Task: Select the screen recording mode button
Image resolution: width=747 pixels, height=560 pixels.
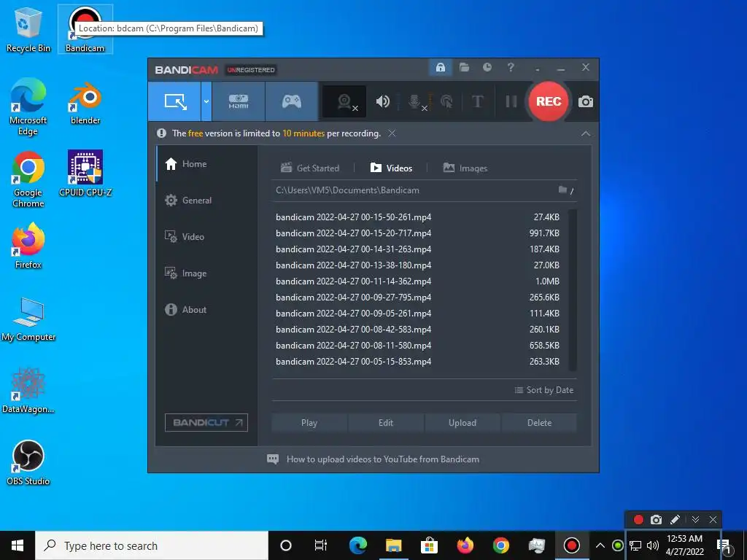Action: point(174,101)
